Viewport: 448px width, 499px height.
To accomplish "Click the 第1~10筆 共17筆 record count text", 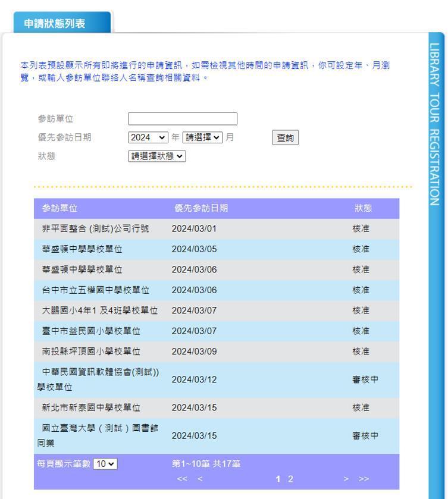I will (206, 464).
